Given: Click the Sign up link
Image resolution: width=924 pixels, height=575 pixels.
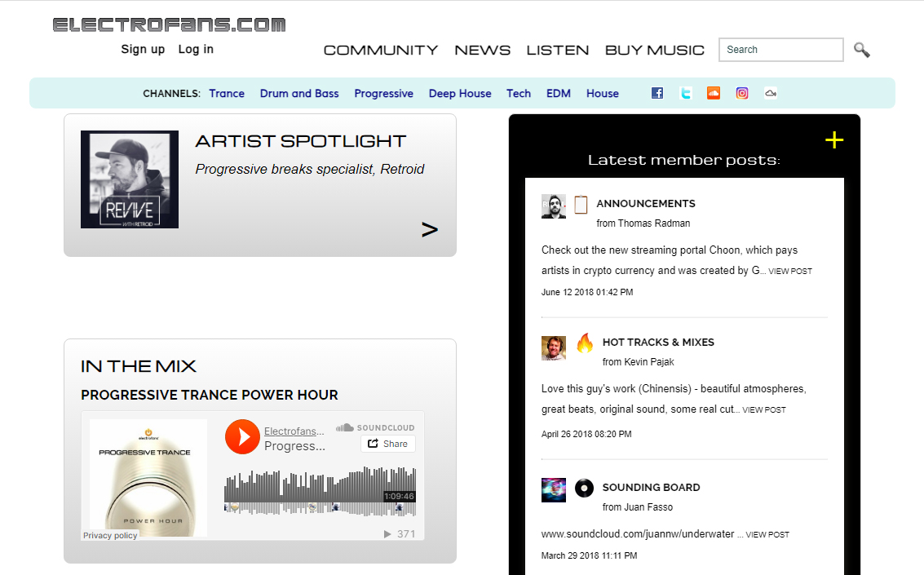Looking at the screenshot, I should [143, 50].
